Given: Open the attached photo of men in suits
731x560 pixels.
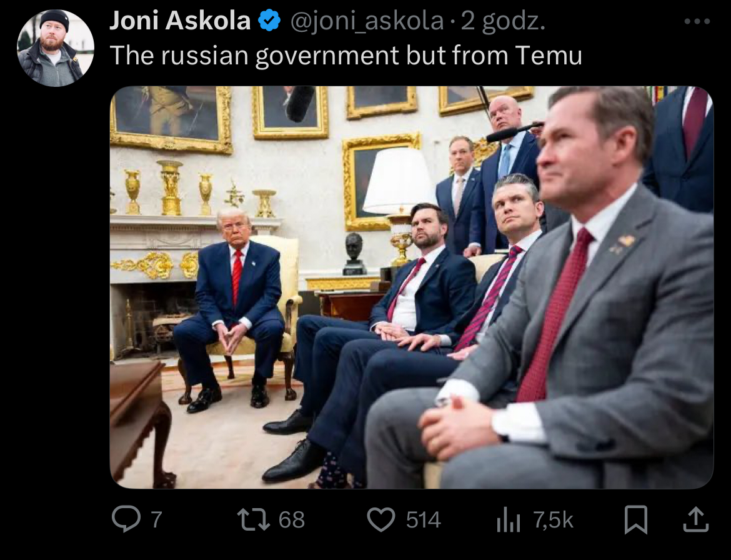Looking at the screenshot, I should pyautogui.click(x=412, y=287).
